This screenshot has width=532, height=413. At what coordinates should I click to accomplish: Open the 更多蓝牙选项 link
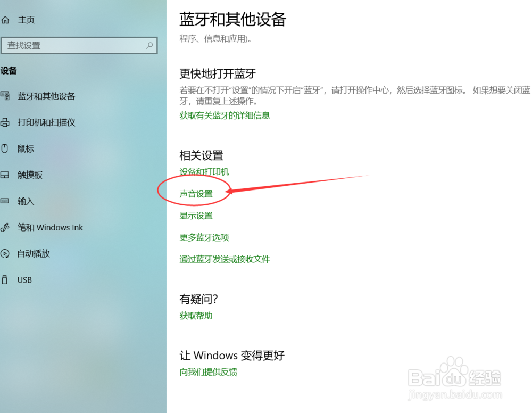pyautogui.click(x=204, y=237)
